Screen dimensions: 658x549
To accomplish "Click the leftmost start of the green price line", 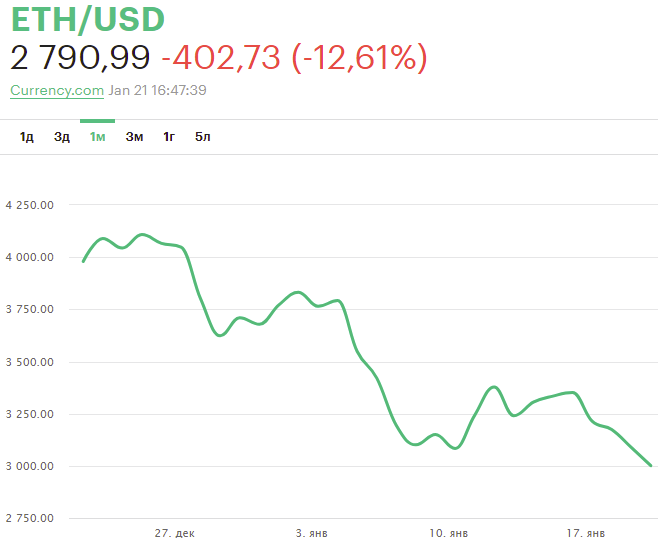I will (x=83, y=261).
